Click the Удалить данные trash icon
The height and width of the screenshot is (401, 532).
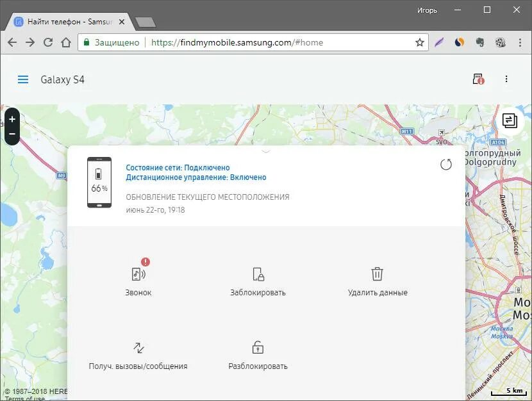377,274
